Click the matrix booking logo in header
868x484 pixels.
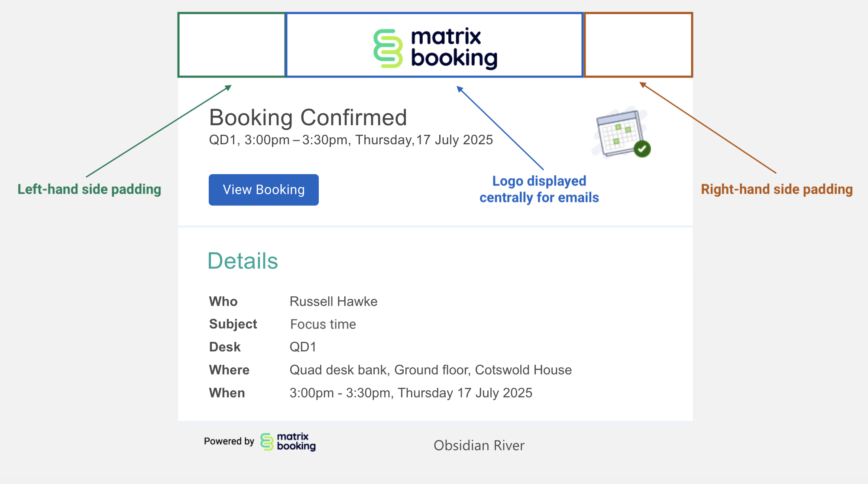pyautogui.click(x=435, y=48)
